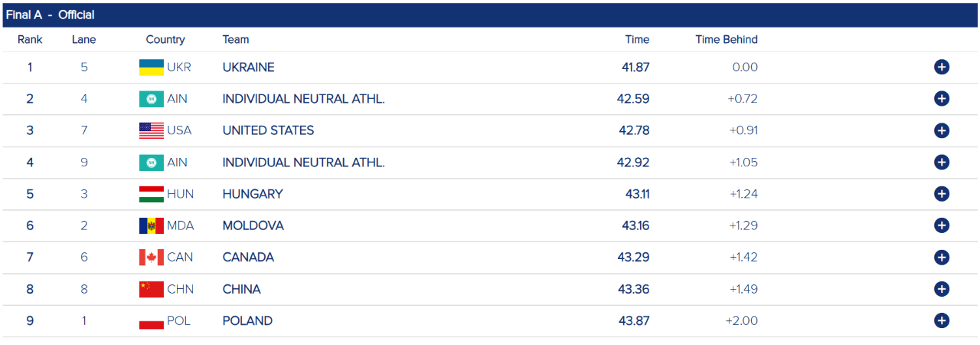Show Canada crew details via plus icon
The image size is (980, 345).
click(942, 258)
